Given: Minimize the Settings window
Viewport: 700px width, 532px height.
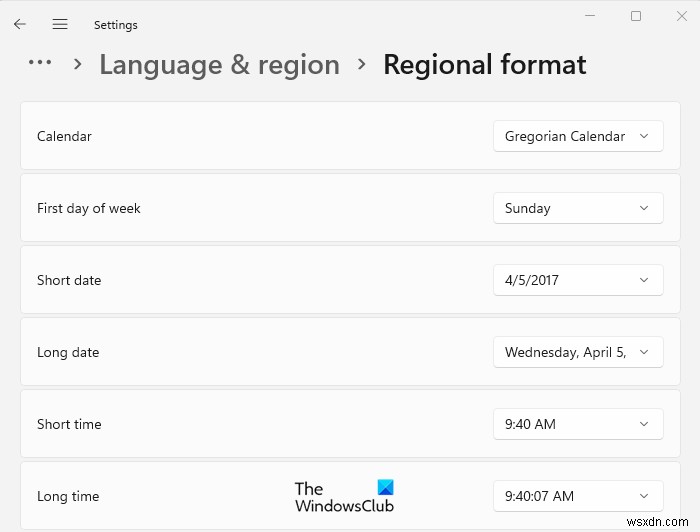Looking at the screenshot, I should point(590,16).
